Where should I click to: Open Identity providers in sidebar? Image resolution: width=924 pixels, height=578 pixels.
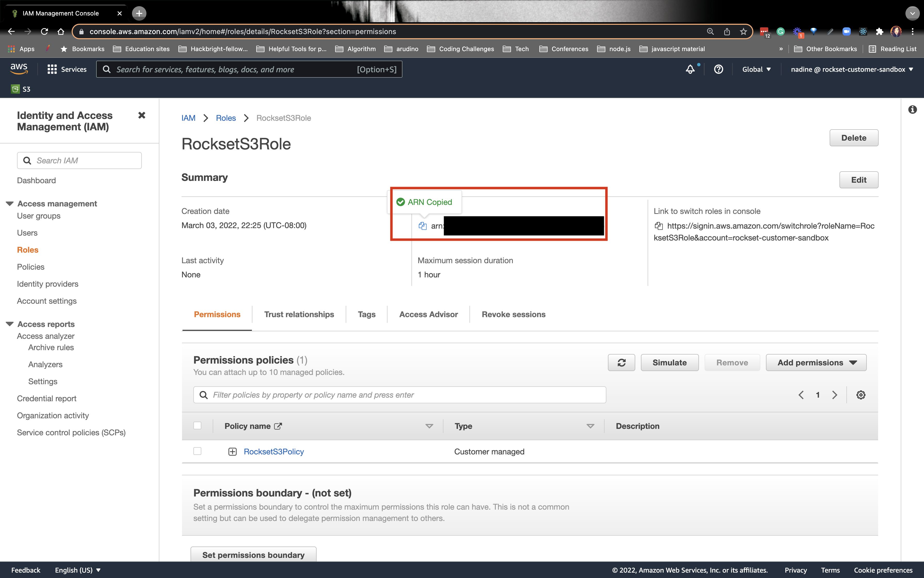click(48, 284)
